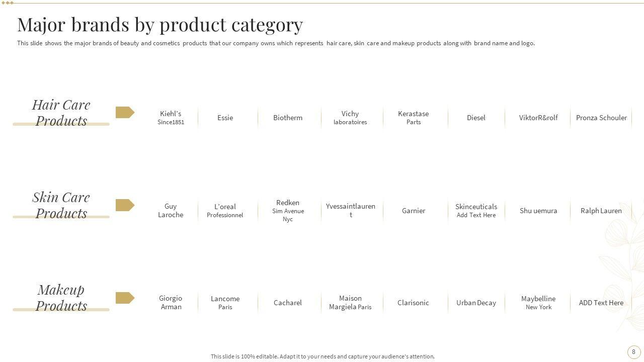Click the arrow icon beside Makeup Products
The height and width of the screenshot is (362, 644).
(x=125, y=298)
